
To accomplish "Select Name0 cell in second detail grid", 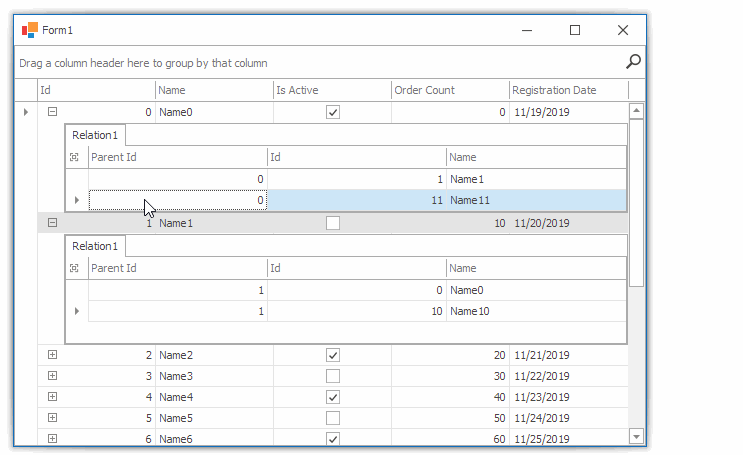I will click(536, 290).
